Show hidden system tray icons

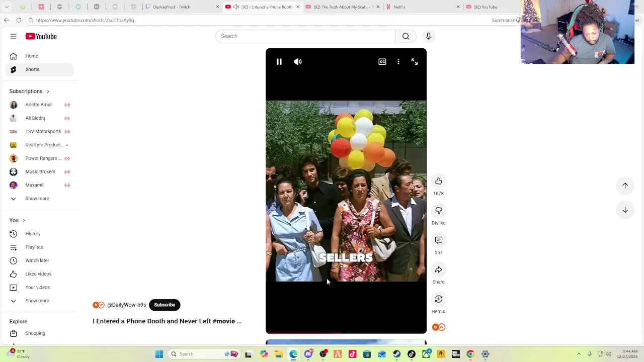click(579, 354)
